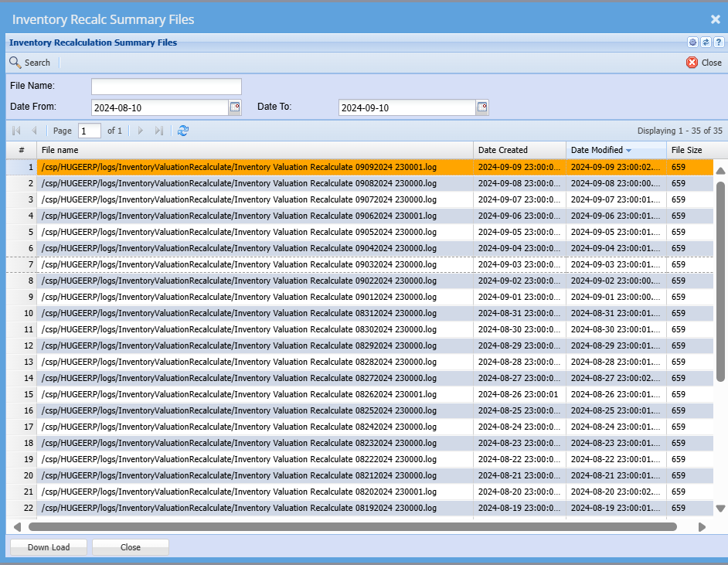
Task: Sort by the Date Created column header
Action: tap(502, 150)
